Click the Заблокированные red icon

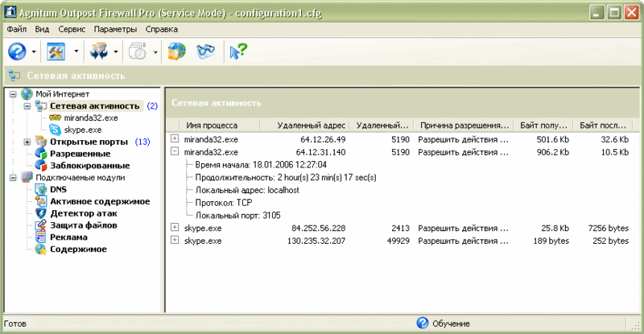click(41, 166)
